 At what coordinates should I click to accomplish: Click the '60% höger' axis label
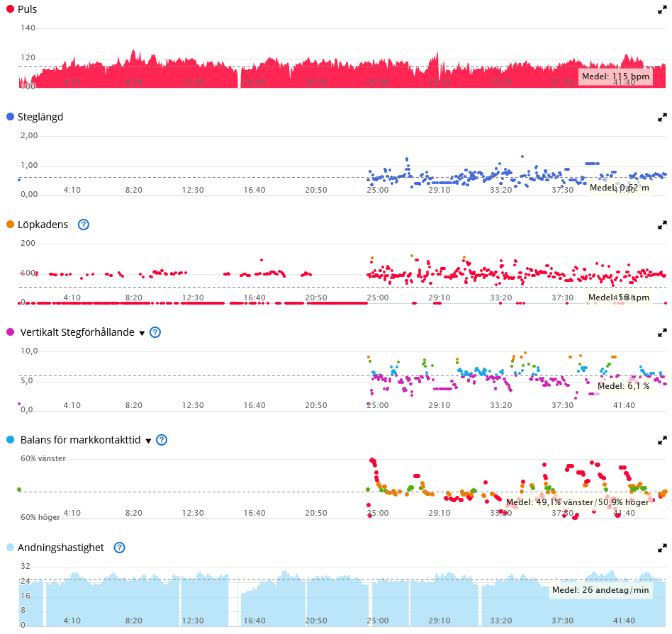[x=40, y=518]
